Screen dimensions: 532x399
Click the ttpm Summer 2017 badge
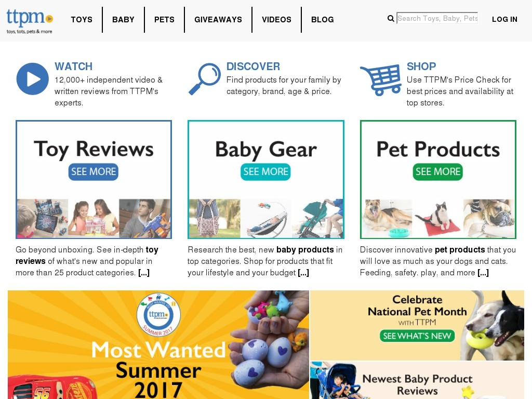coord(158,314)
